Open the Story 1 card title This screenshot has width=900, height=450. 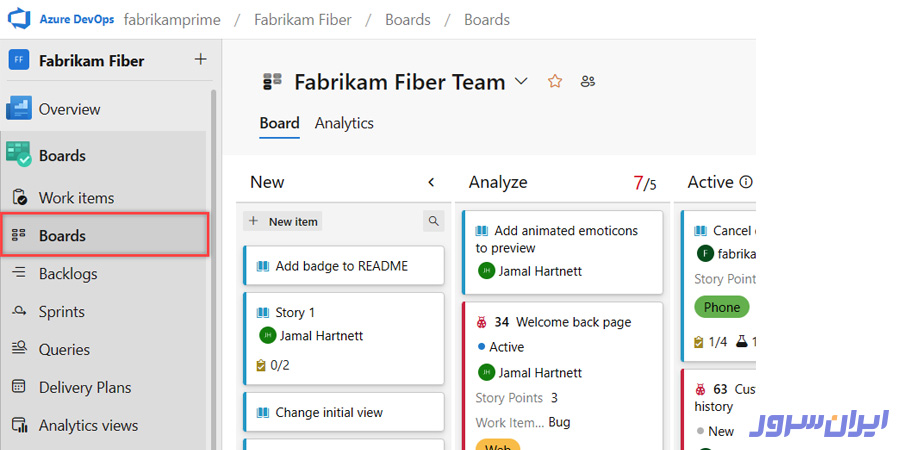pyautogui.click(x=295, y=313)
